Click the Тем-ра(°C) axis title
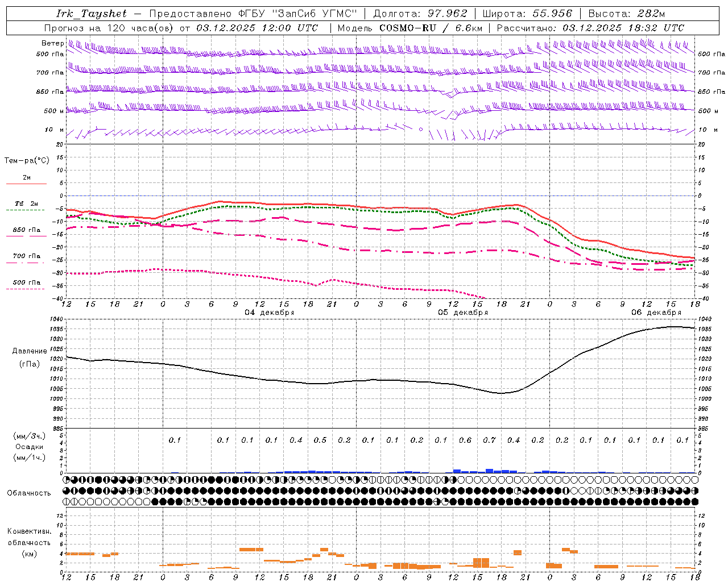Viewport: 728px width, 582px height. click(27, 161)
